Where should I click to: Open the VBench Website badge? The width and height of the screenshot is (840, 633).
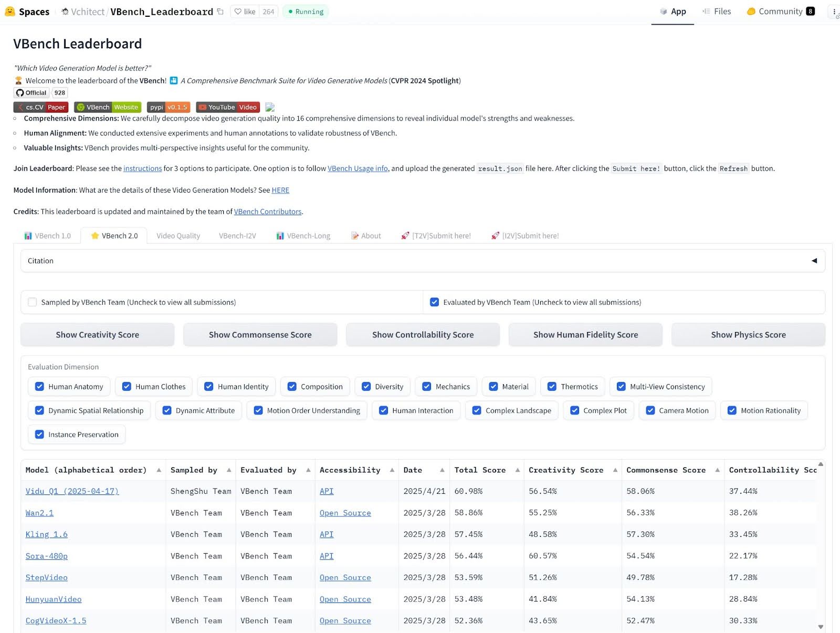(x=108, y=107)
